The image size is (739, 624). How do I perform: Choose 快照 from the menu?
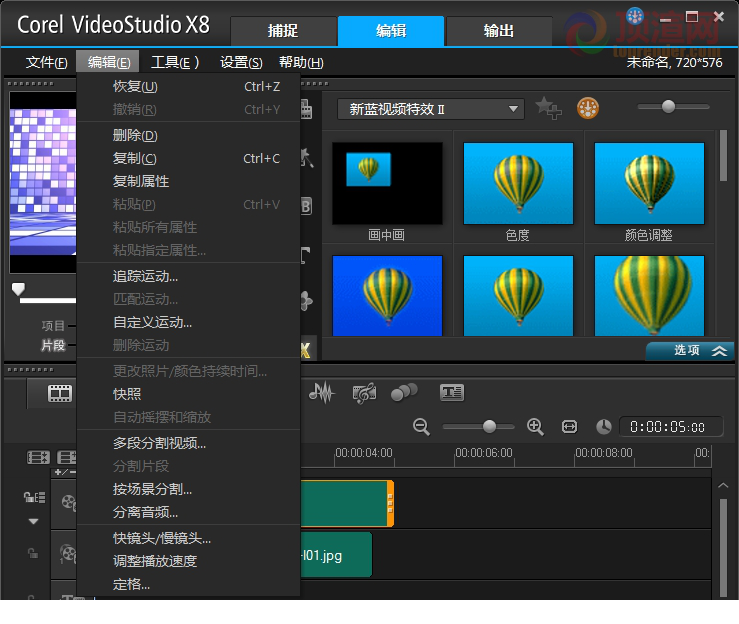click(189, 394)
